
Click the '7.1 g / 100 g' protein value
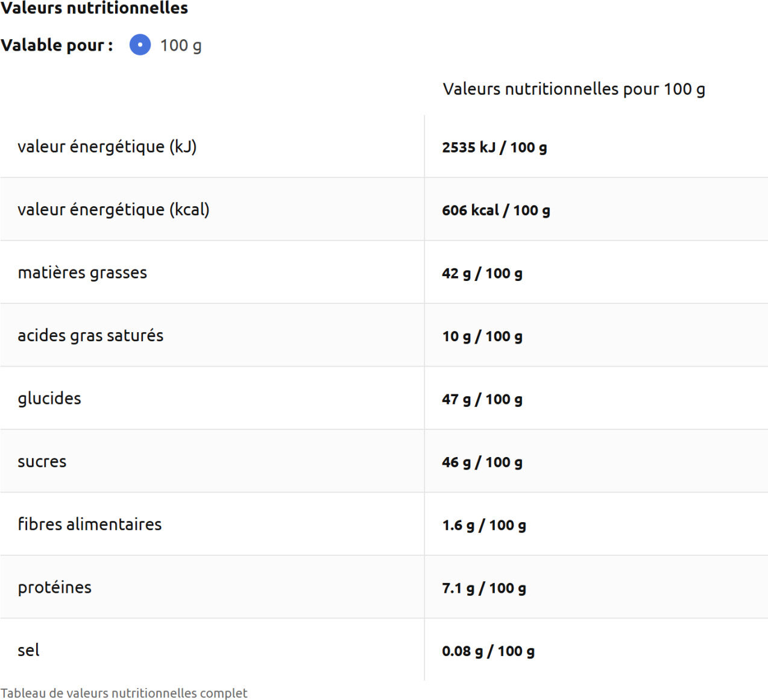point(483,588)
